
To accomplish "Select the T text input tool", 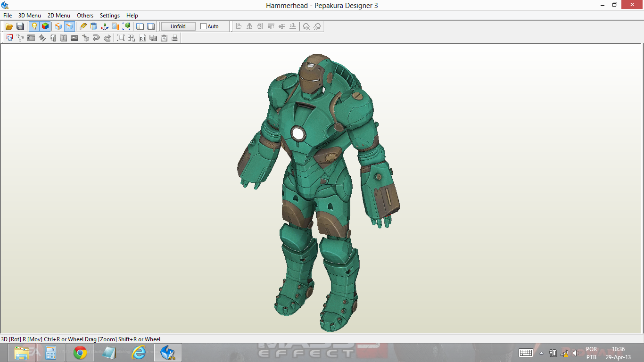I will [x=64, y=38].
